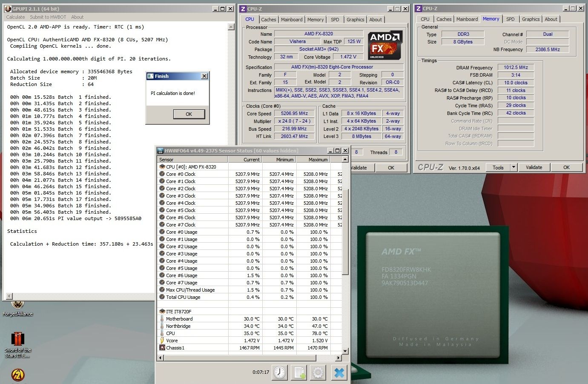Click OK in CPU-Z Memory window
The width and height of the screenshot is (588, 384).
pos(566,167)
